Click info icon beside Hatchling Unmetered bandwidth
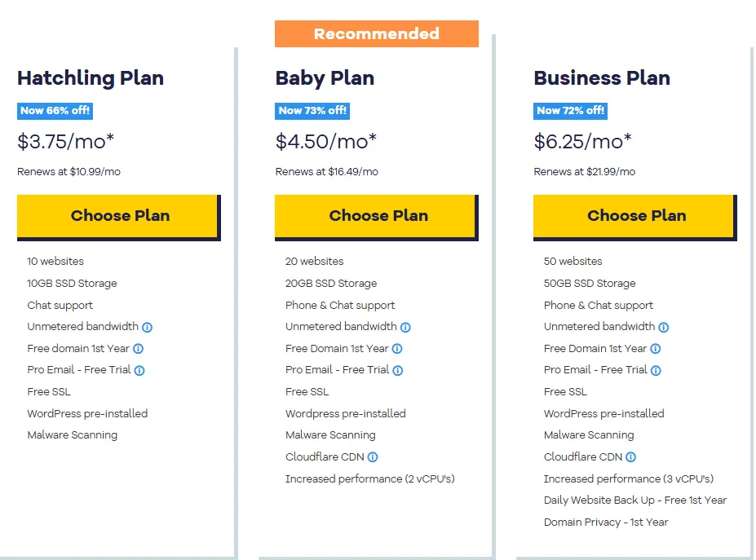This screenshot has width=756, height=560. pyautogui.click(x=148, y=327)
